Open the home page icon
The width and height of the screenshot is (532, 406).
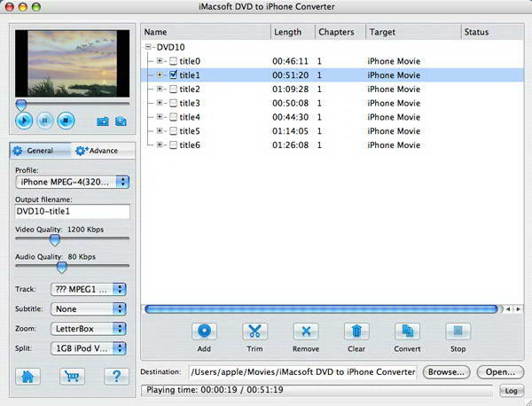coord(27,376)
